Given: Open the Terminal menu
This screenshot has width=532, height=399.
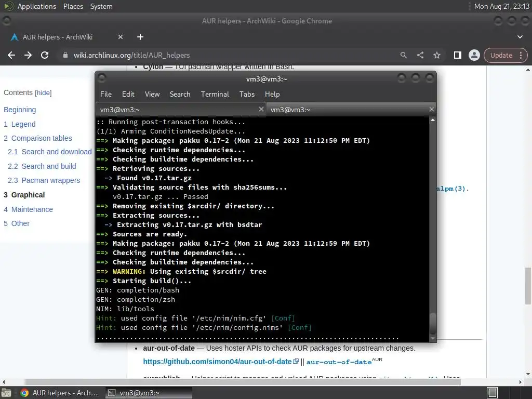Looking at the screenshot, I should (x=215, y=95).
